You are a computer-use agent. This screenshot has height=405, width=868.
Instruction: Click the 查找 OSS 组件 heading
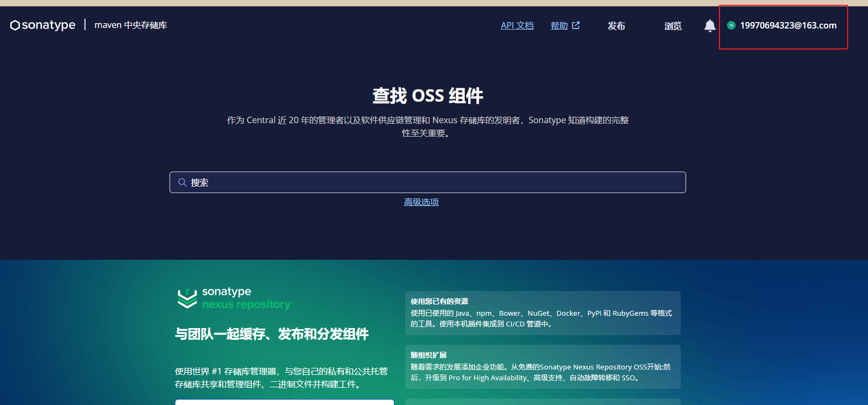[428, 96]
